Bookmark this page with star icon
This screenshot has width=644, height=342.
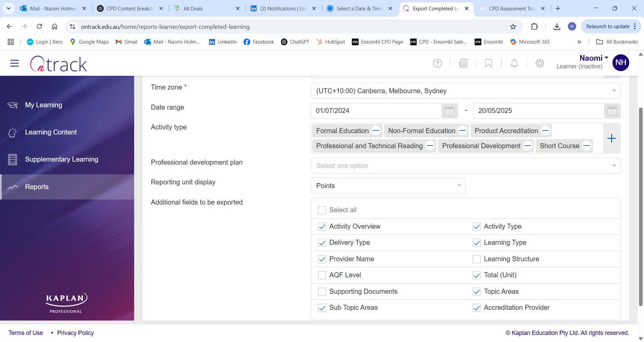point(513,26)
